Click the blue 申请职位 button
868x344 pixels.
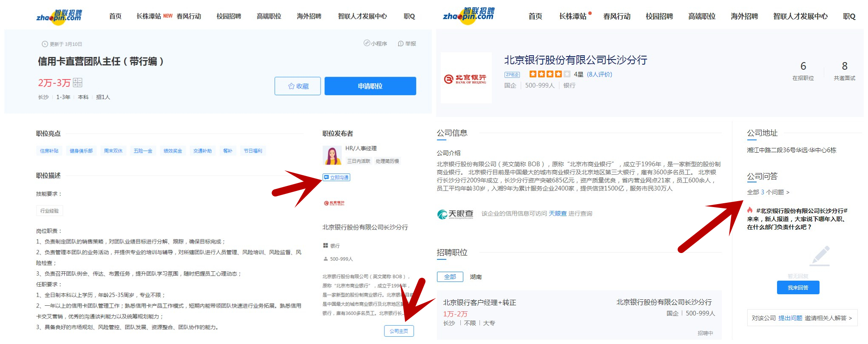[x=370, y=86]
